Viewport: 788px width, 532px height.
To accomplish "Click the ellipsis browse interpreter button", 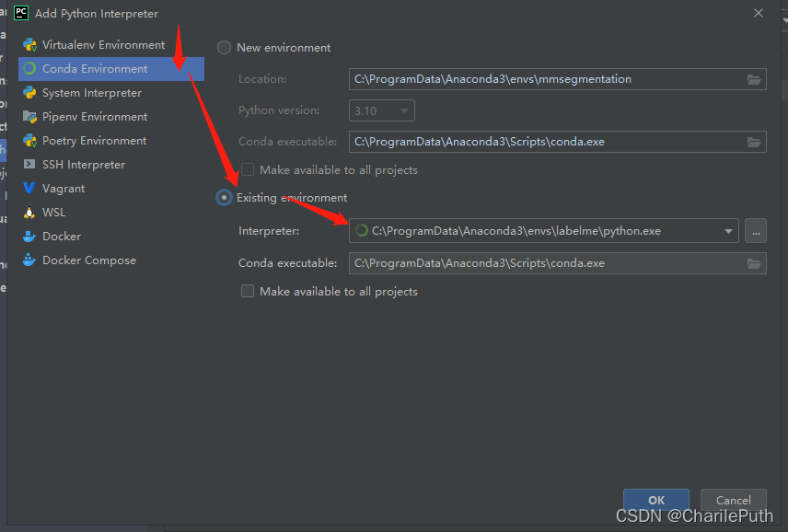I will point(756,231).
